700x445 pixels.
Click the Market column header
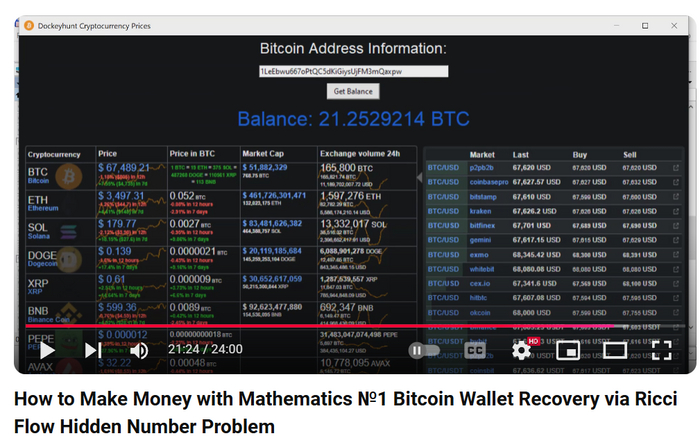click(482, 155)
